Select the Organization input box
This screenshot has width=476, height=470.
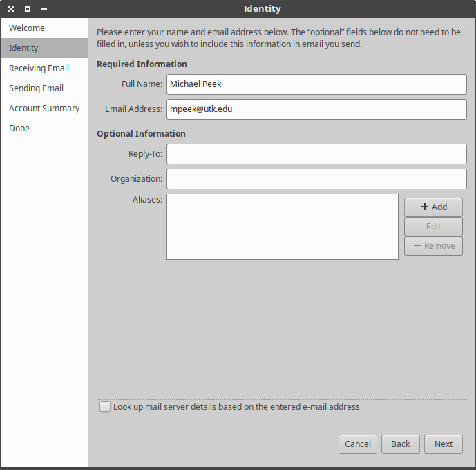tap(316, 179)
